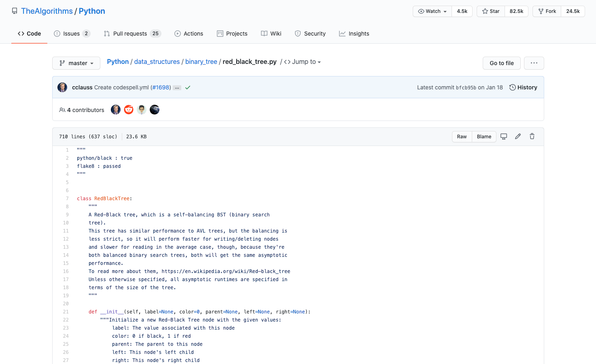View the 82.5k stargazers count

pos(516,11)
